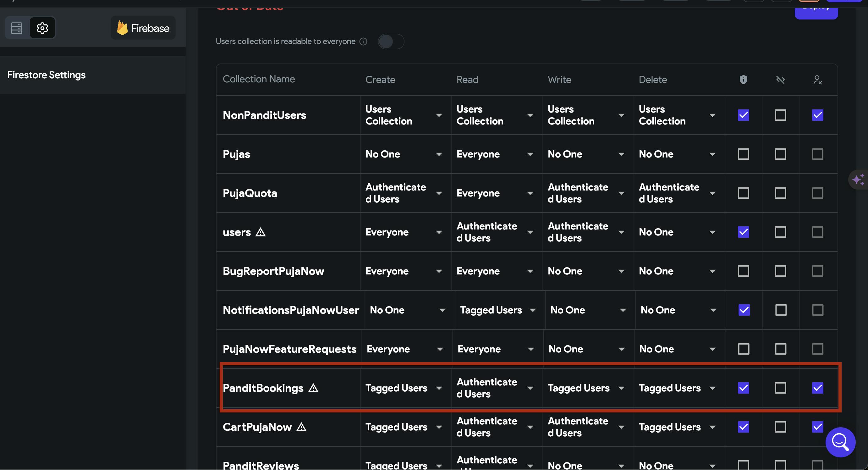Image resolution: width=868 pixels, height=470 pixels.
Task: Open the database schema icon tab
Action: (x=17, y=28)
